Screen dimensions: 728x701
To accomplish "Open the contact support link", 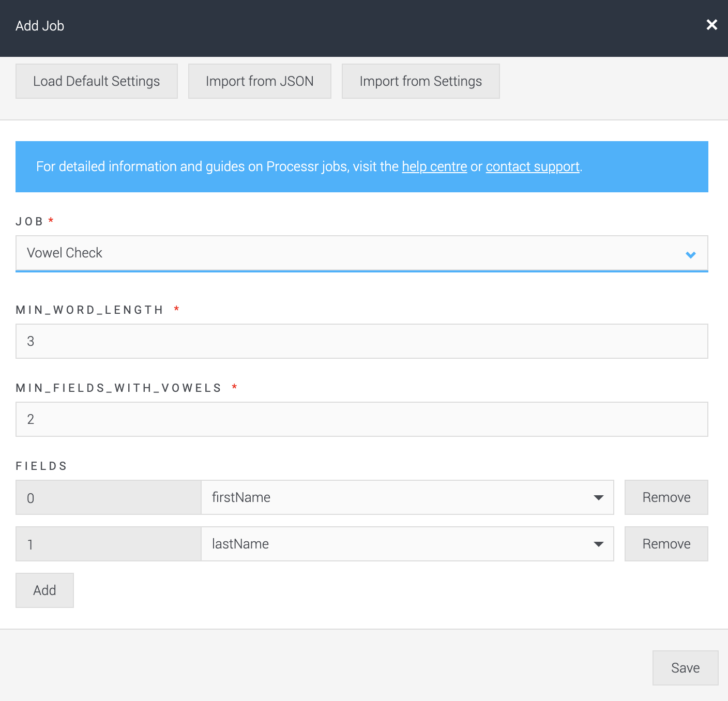I will (x=532, y=166).
